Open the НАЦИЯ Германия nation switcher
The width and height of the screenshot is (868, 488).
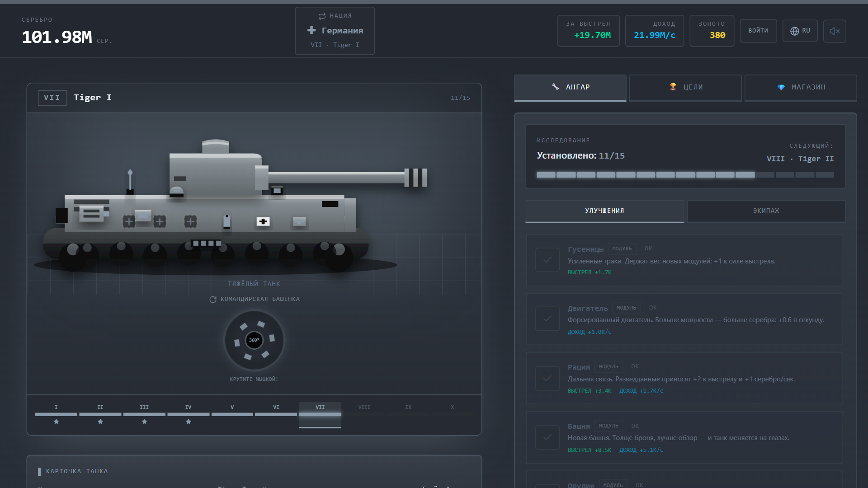coord(335,31)
